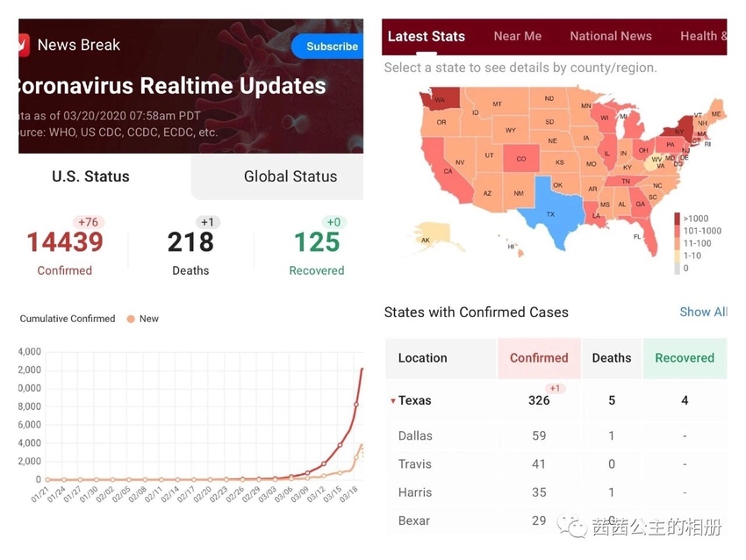This screenshot has height=560, width=746.
Task: Click the Show All link
Action: 703,312
